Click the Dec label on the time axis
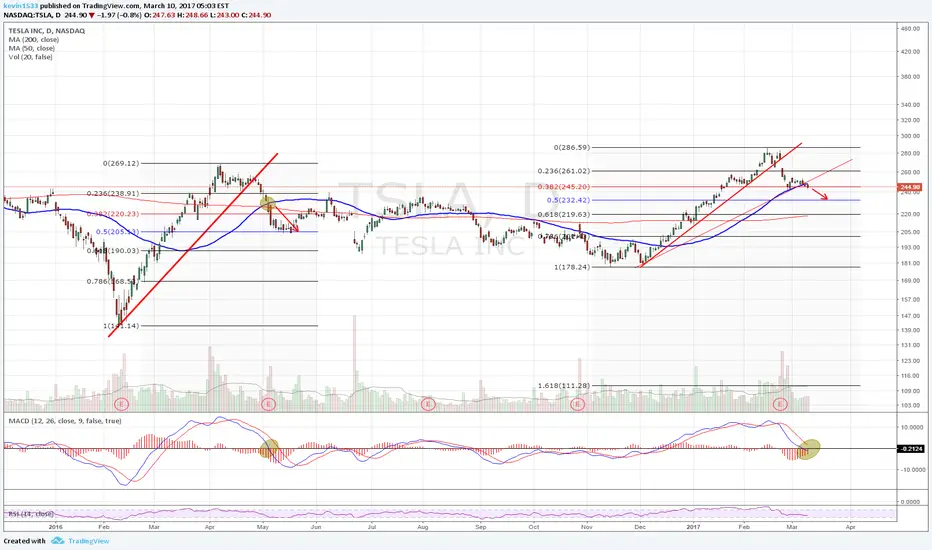 click(640, 527)
